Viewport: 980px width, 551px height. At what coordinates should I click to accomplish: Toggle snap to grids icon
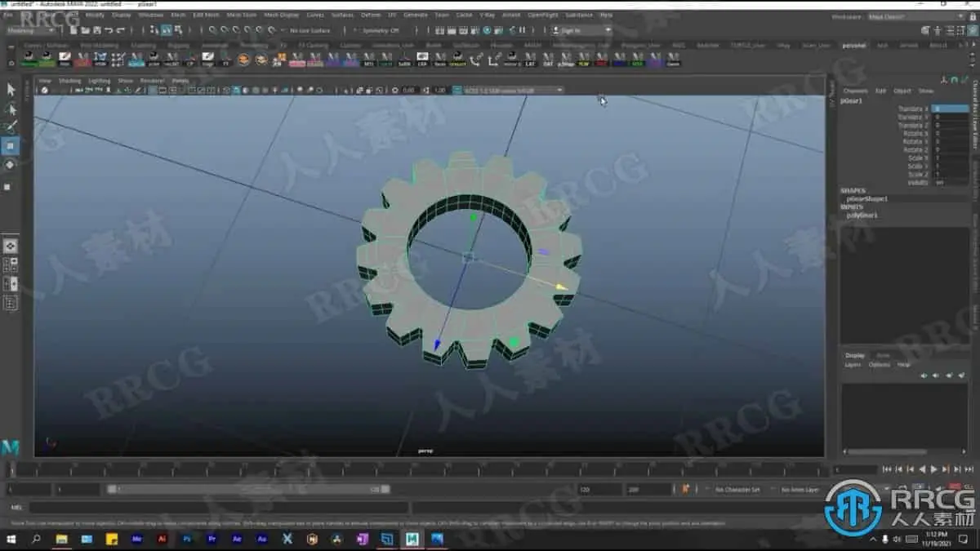(x=212, y=30)
